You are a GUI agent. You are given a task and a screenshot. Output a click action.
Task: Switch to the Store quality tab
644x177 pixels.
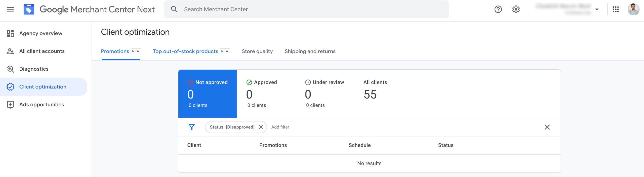pos(257,51)
